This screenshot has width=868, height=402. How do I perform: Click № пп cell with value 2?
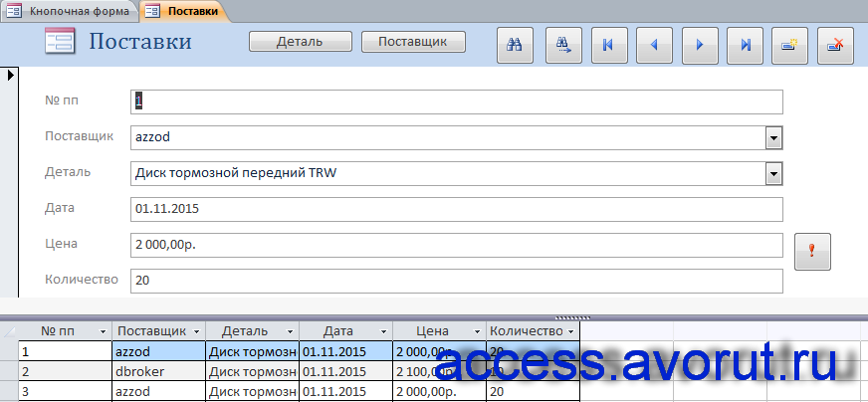[66, 371]
